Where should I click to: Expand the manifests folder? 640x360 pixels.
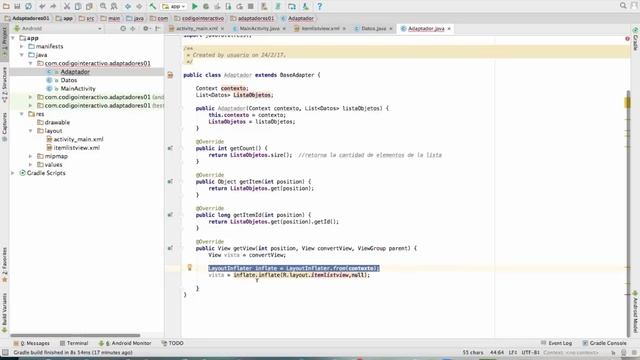pyautogui.click(x=22, y=47)
